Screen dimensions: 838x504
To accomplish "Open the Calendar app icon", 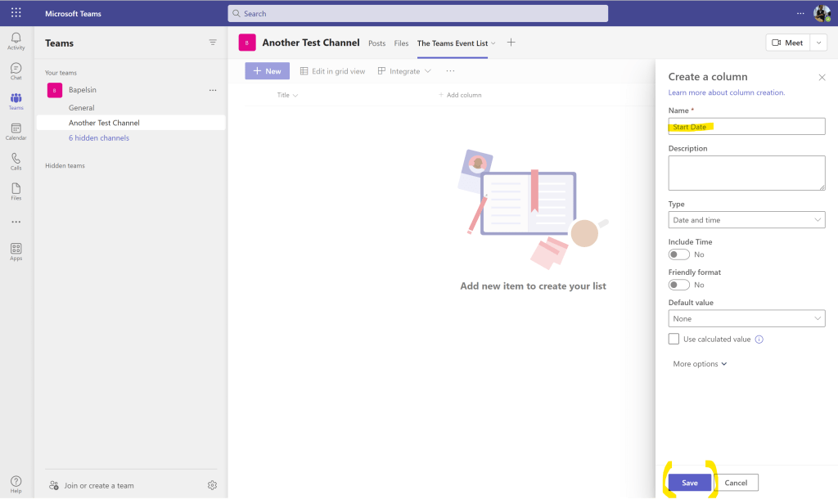I will click(x=16, y=132).
